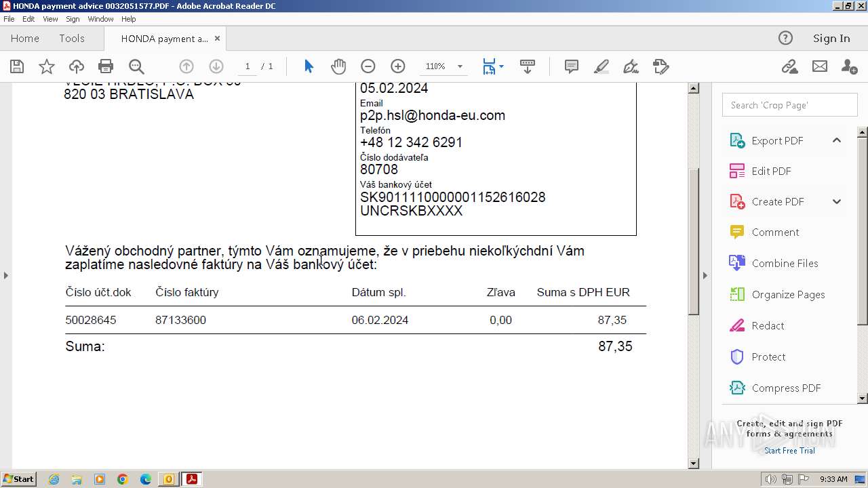Send the file by email using the envelope icon
Screen dimensions: 868x488
click(x=820, y=66)
